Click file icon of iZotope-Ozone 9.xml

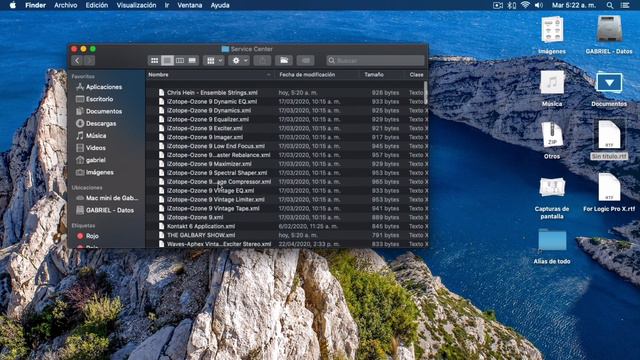[x=162, y=218]
